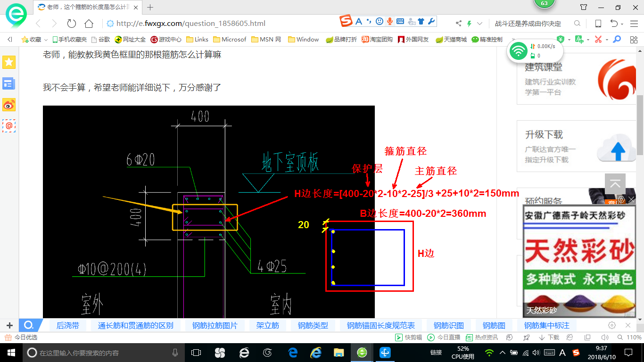
Task: Select the 后浇带 related tag
Action: click(68, 325)
